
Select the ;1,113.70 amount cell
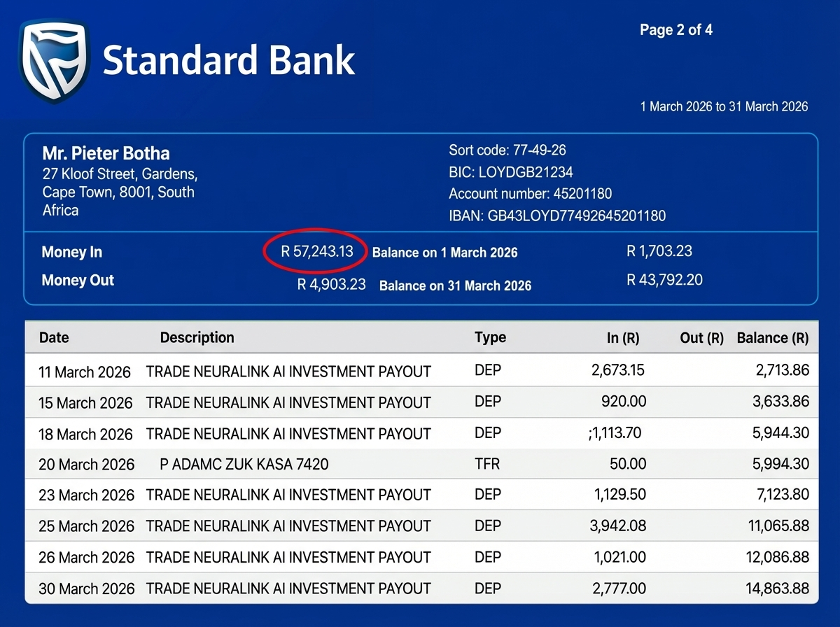(x=615, y=432)
